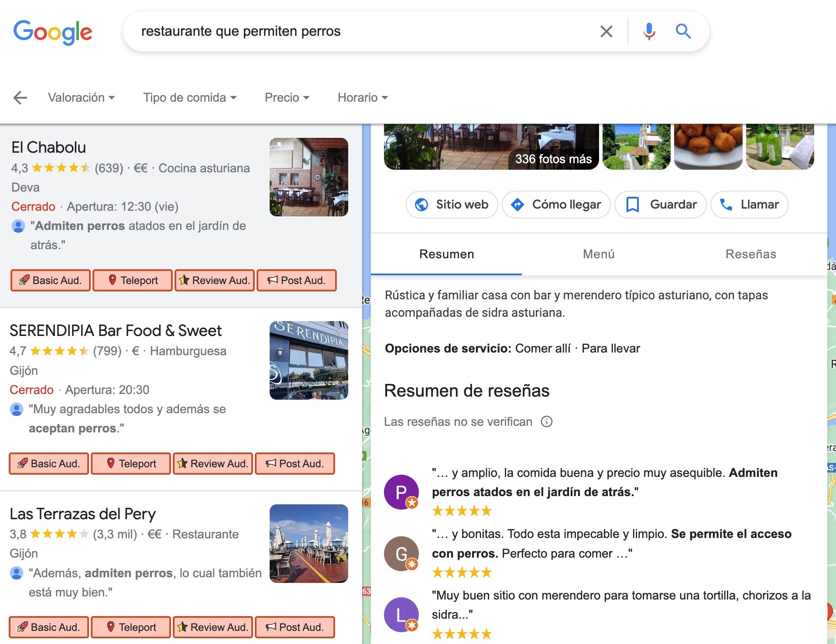Get directions with Cómo llegar
Image resolution: width=836 pixels, height=644 pixels.
click(556, 205)
